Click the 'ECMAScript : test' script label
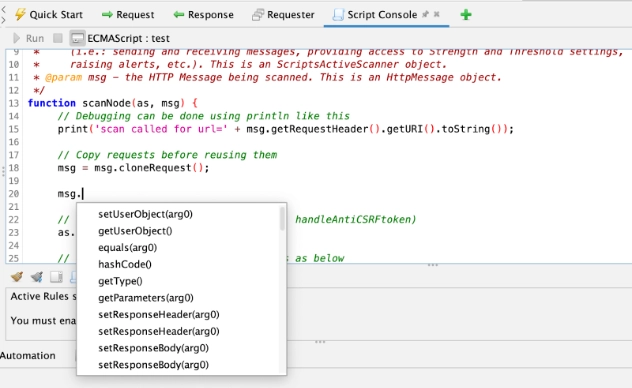The image size is (632, 388). [128, 38]
